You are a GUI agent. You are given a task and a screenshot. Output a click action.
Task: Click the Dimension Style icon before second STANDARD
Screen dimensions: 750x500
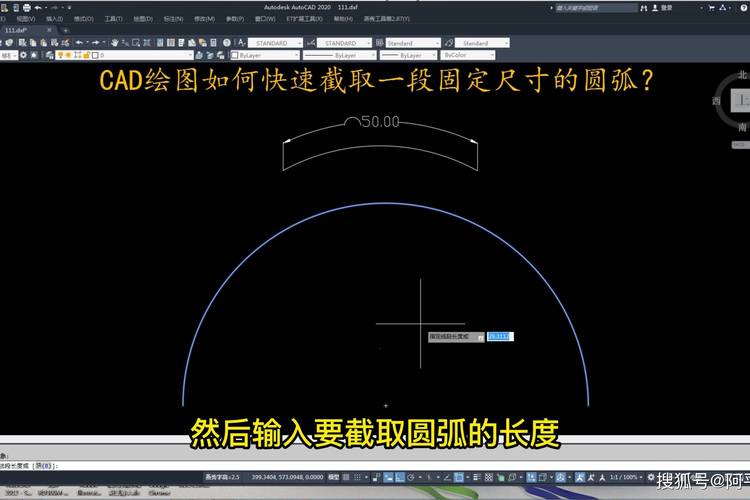[x=311, y=43]
